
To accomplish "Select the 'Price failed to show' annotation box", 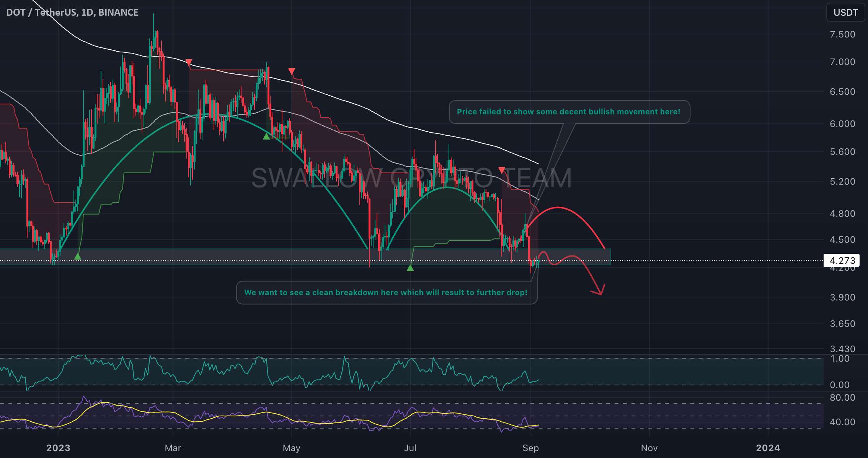I will tap(569, 112).
